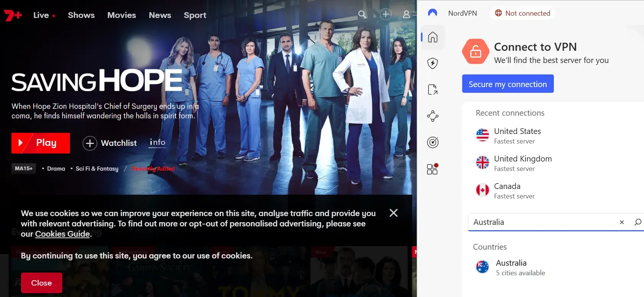Open Meshnet icon in NordVPN sidebar
This screenshot has width=644, height=297.
pos(432,116)
